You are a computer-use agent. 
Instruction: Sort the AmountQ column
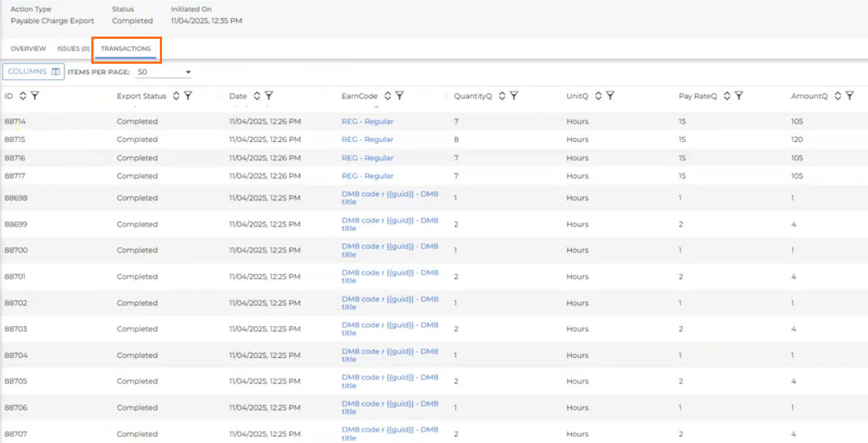(x=838, y=96)
